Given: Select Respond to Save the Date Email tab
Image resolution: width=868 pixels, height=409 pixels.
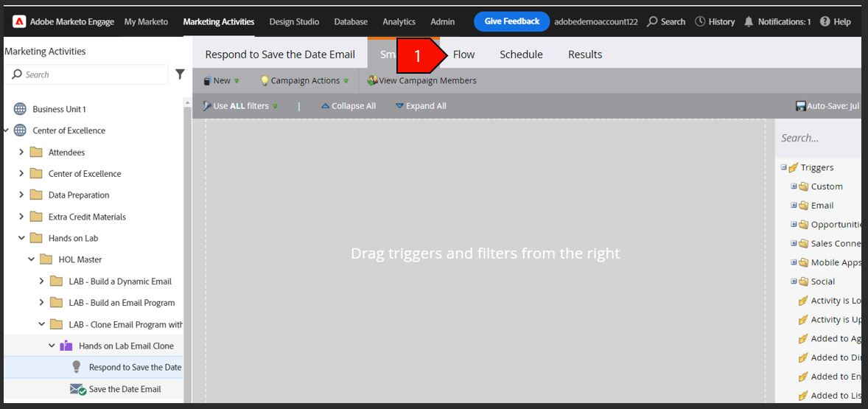Looking at the screenshot, I should pyautogui.click(x=280, y=55).
